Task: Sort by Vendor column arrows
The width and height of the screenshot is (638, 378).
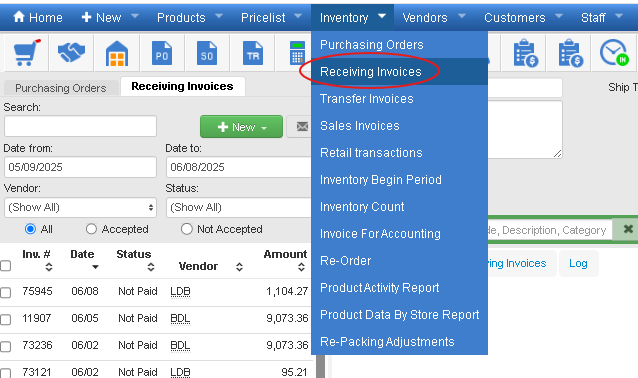Action: tap(239, 267)
